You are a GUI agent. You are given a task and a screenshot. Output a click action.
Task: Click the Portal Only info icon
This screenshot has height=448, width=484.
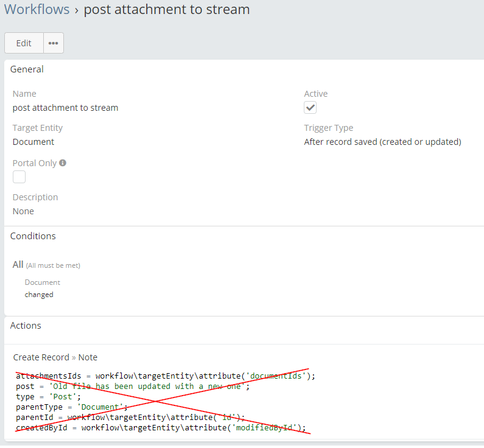click(x=63, y=163)
